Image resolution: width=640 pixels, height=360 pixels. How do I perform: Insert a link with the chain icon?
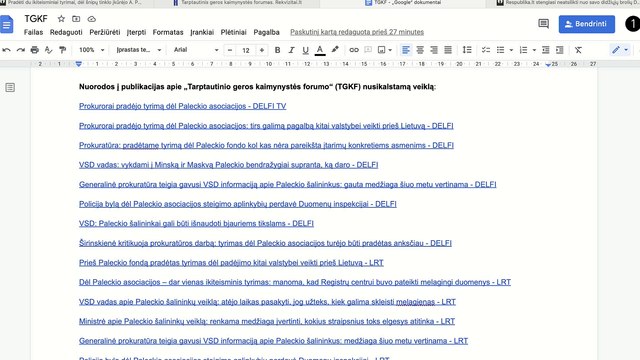tap(354, 50)
